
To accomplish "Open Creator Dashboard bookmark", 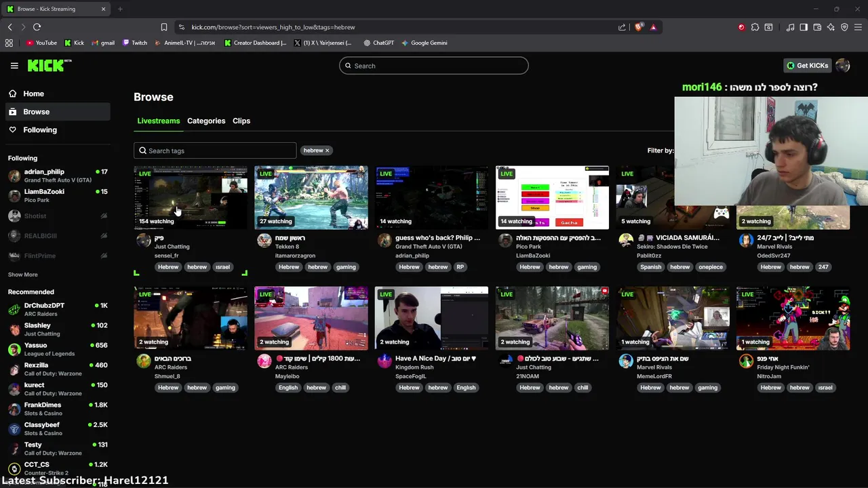I will (256, 43).
